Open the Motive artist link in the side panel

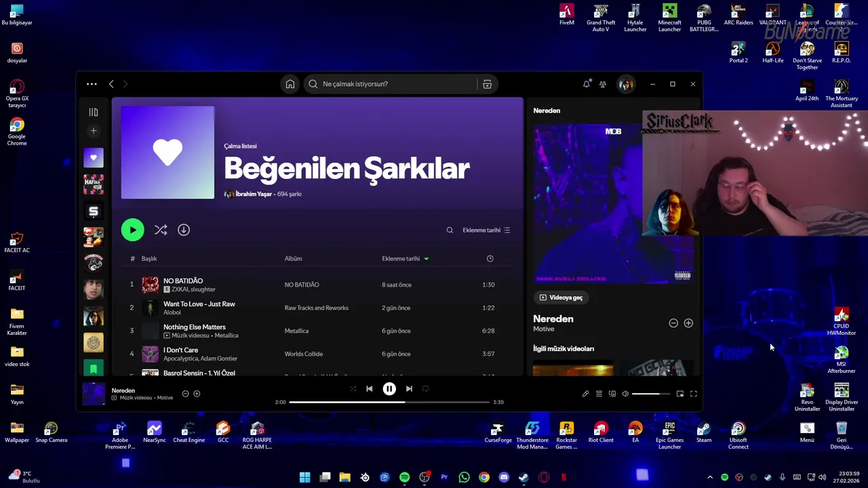pyautogui.click(x=544, y=329)
